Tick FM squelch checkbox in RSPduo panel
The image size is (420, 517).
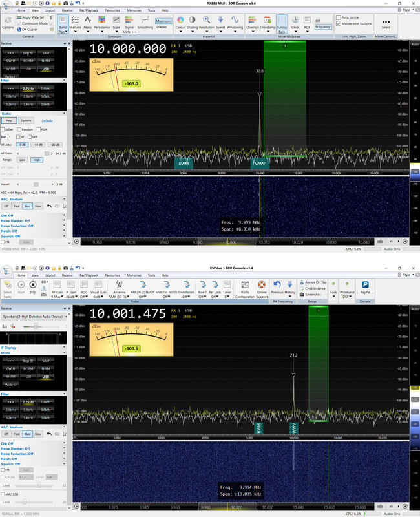pyautogui.click(x=3, y=470)
